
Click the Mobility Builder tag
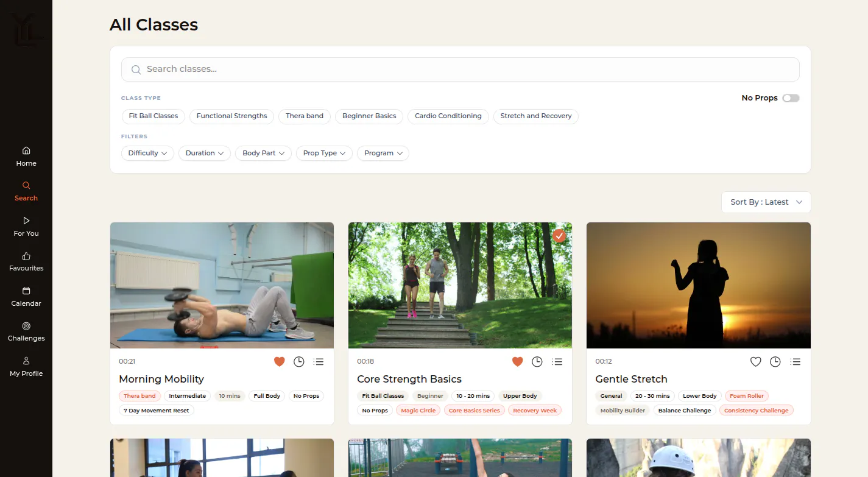pos(623,411)
